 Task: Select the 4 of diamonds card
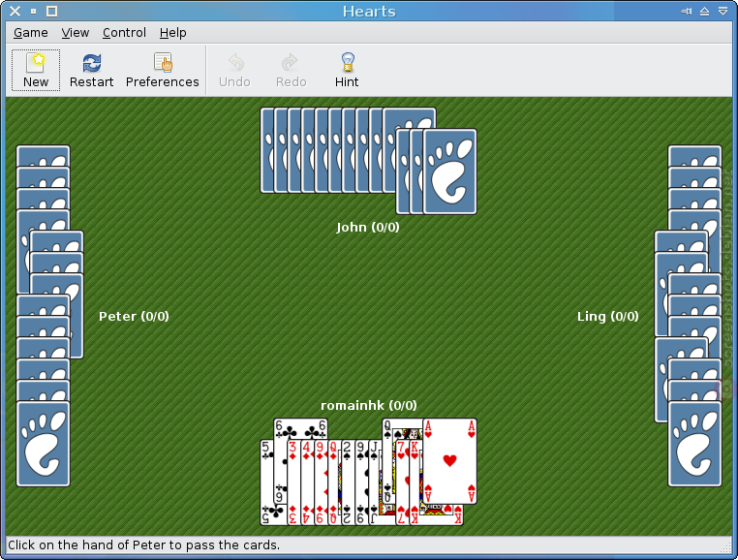click(307, 482)
